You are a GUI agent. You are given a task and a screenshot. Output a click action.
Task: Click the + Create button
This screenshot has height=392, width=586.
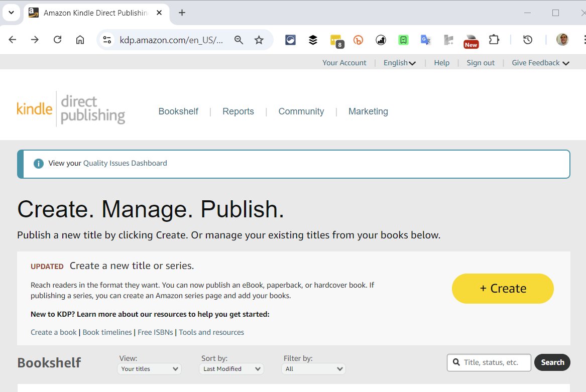click(x=502, y=288)
